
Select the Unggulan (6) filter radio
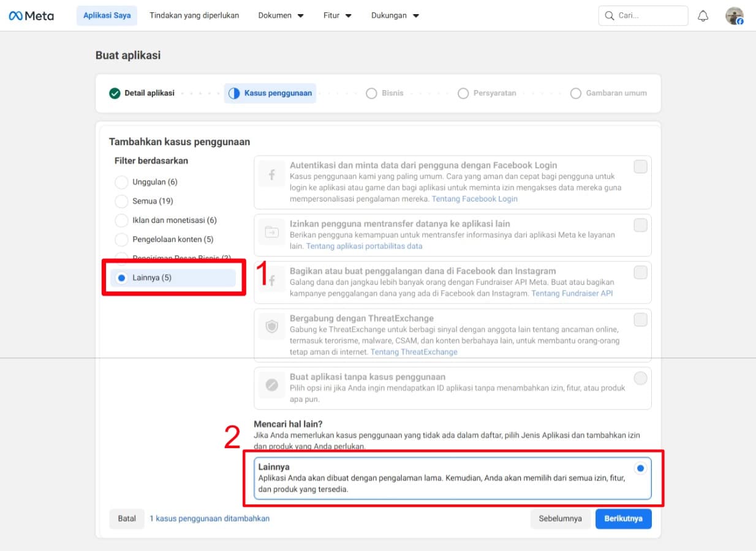(121, 182)
